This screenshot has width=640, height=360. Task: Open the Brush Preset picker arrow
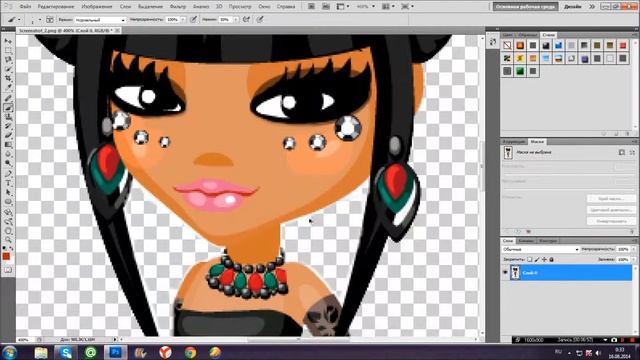tap(40, 20)
